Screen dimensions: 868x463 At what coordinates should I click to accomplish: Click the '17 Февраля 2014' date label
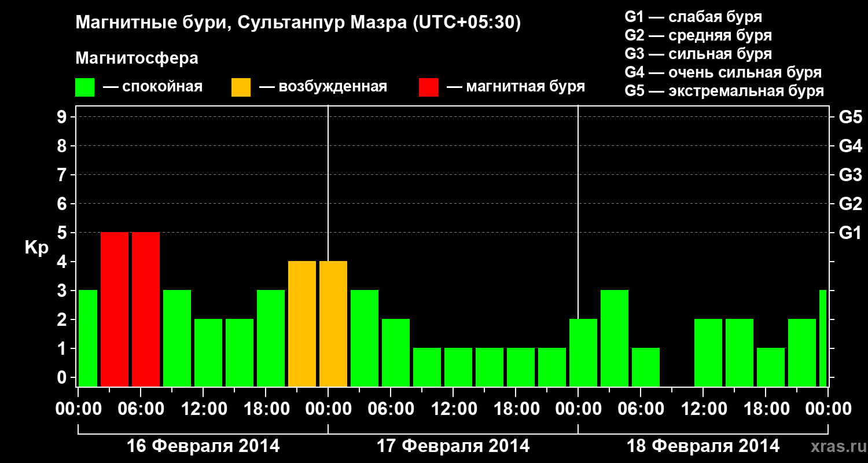coord(453,446)
